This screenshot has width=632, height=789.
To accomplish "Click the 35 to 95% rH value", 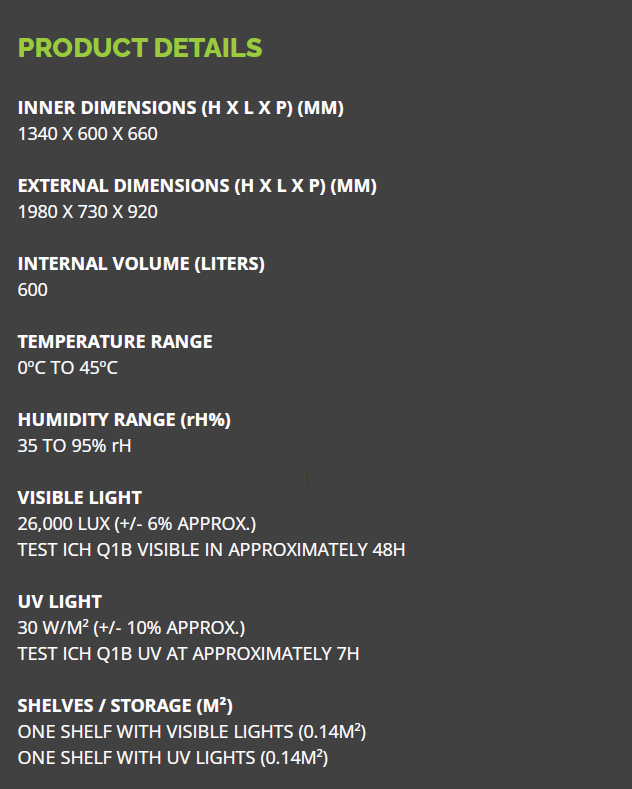I will click(74, 446).
